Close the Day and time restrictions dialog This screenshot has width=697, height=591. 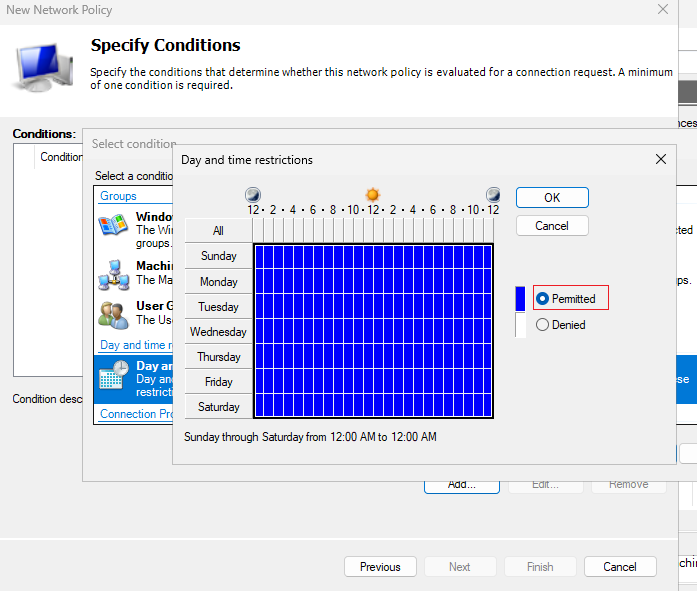(661, 159)
